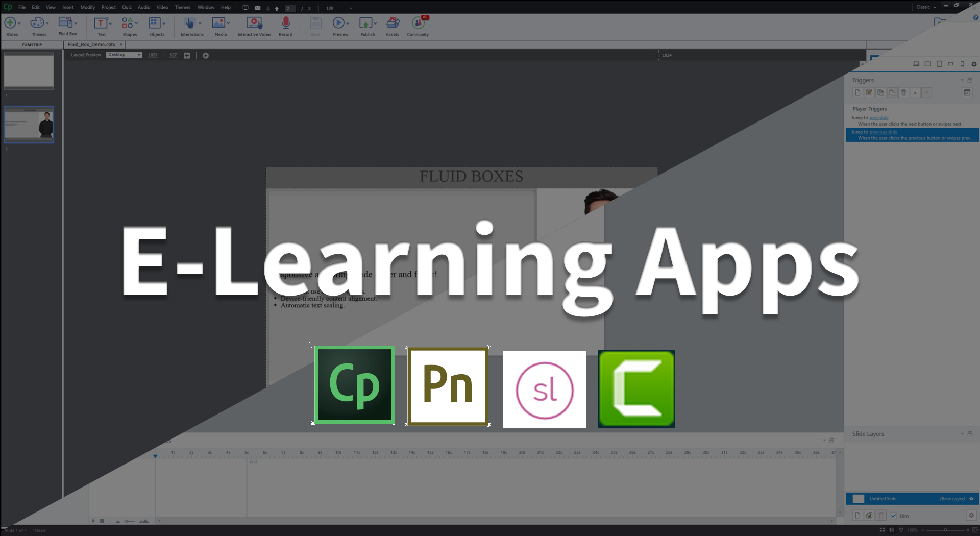Insert an Interactive Video

click(254, 23)
